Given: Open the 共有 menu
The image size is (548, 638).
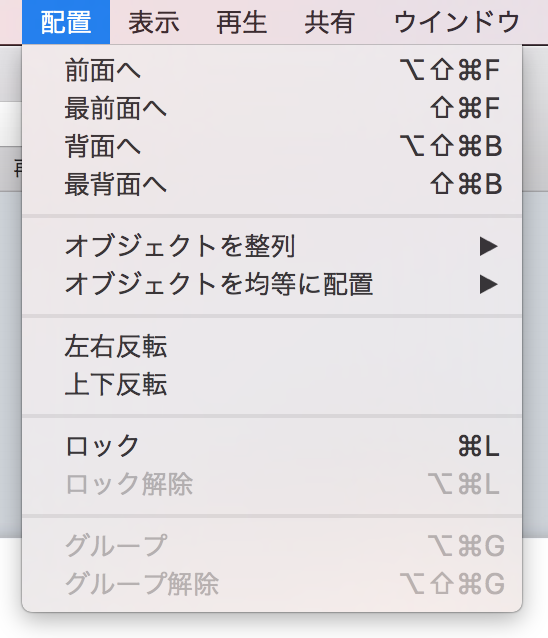Looking at the screenshot, I should click(x=330, y=22).
